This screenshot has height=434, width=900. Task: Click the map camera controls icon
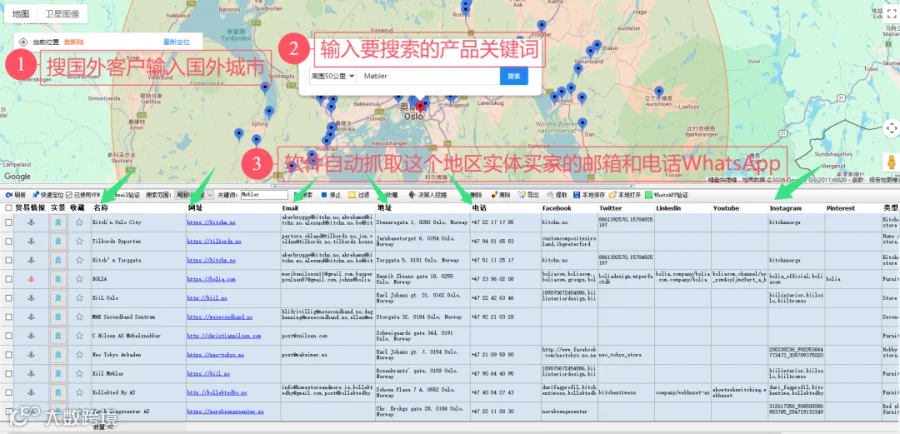tap(891, 128)
